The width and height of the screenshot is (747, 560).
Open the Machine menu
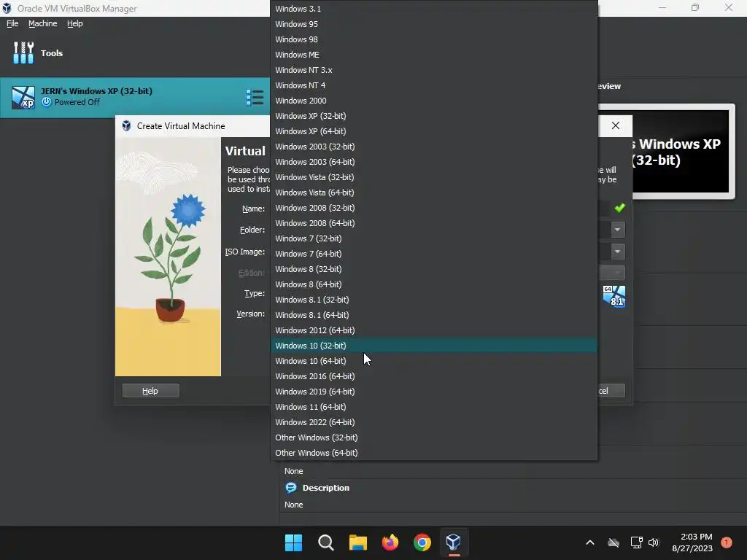42,23
